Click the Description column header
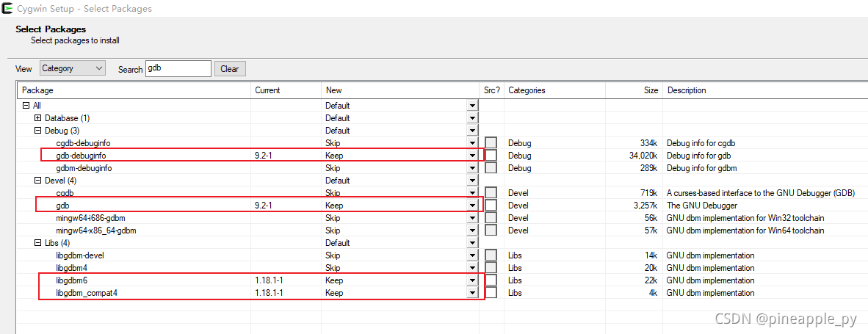 coord(765,90)
